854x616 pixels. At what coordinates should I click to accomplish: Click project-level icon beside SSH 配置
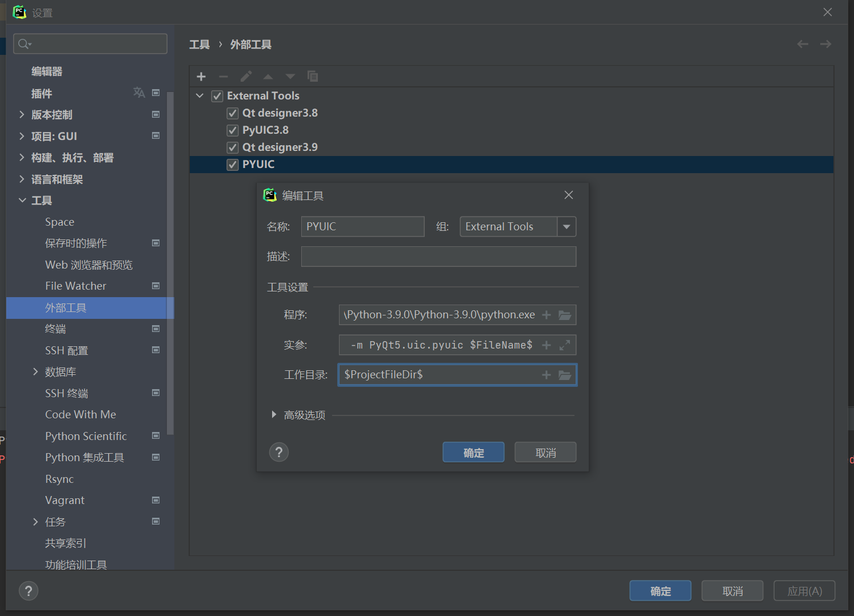155,350
